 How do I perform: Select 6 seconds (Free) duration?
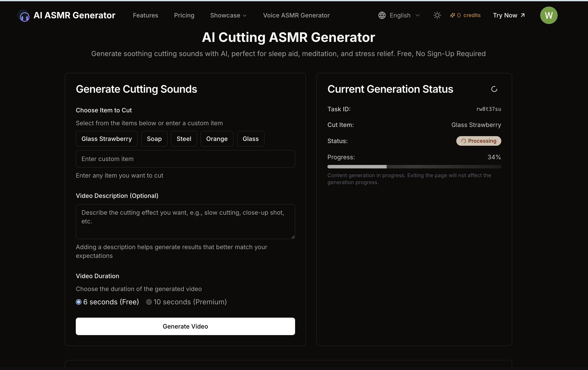[79, 302]
